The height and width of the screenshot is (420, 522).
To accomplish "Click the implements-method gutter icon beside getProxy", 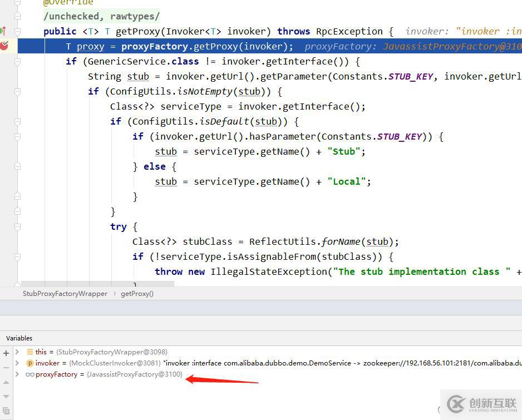I will point(3,31).
